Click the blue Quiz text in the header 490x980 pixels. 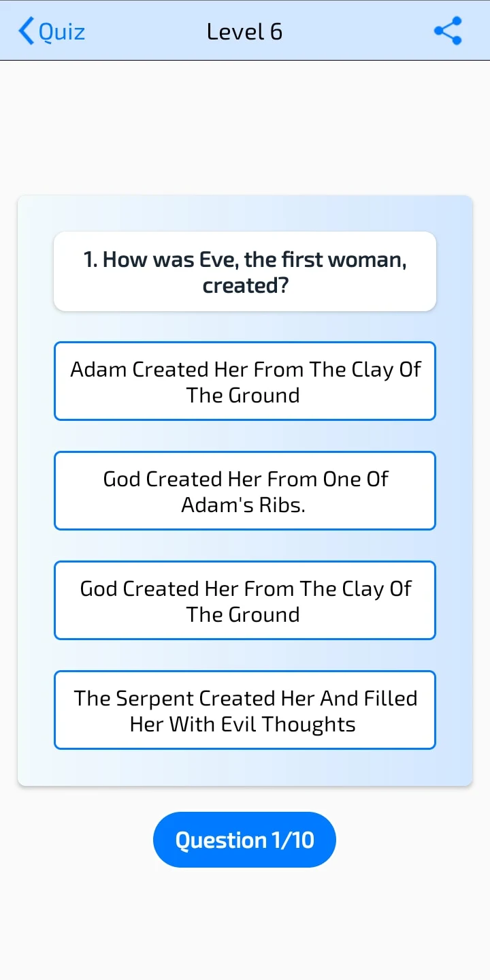61,32
